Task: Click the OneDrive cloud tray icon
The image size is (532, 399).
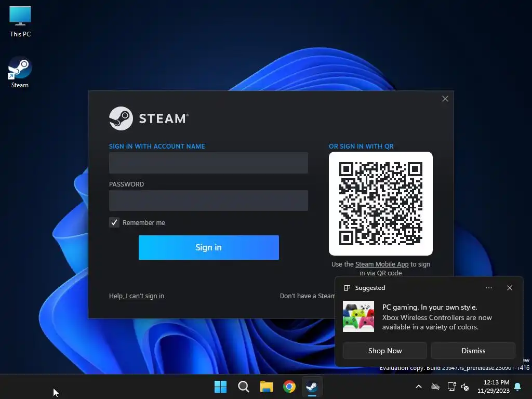Action: point(435,387)
